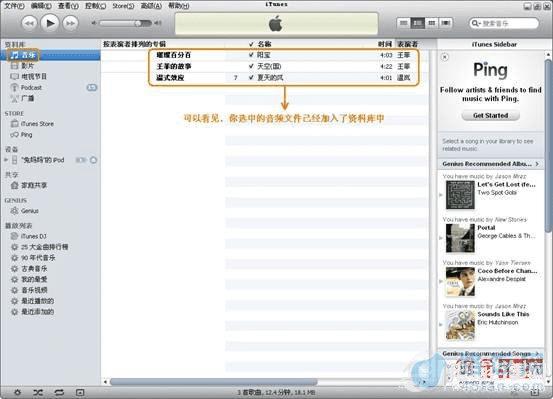Open the 编辑(E) menu
This screenshot has width=553, height=399.
click(x=41, y=6)
